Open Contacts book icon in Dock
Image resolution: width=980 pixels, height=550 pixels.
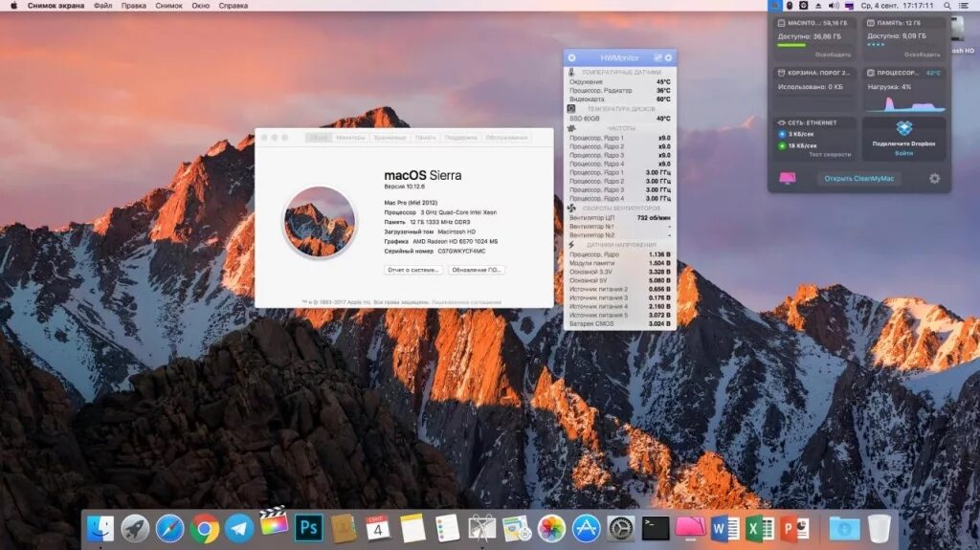(x=343, y=529)
